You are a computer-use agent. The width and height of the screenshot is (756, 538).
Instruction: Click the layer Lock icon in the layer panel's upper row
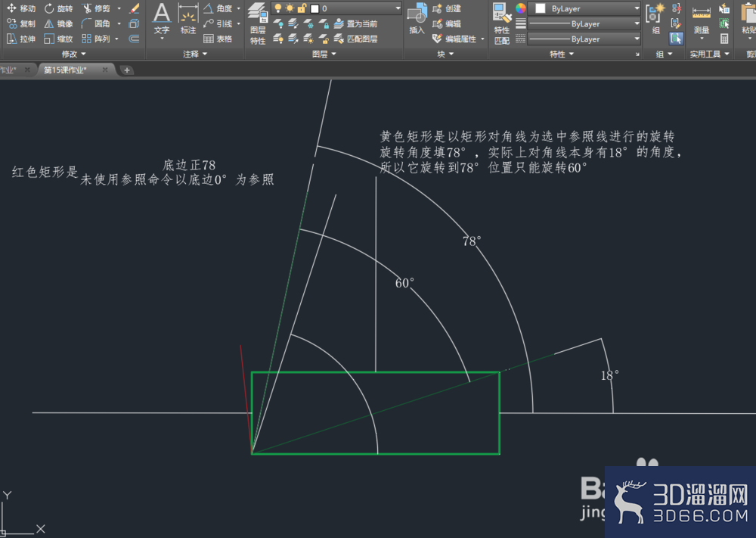pos(324,23)
